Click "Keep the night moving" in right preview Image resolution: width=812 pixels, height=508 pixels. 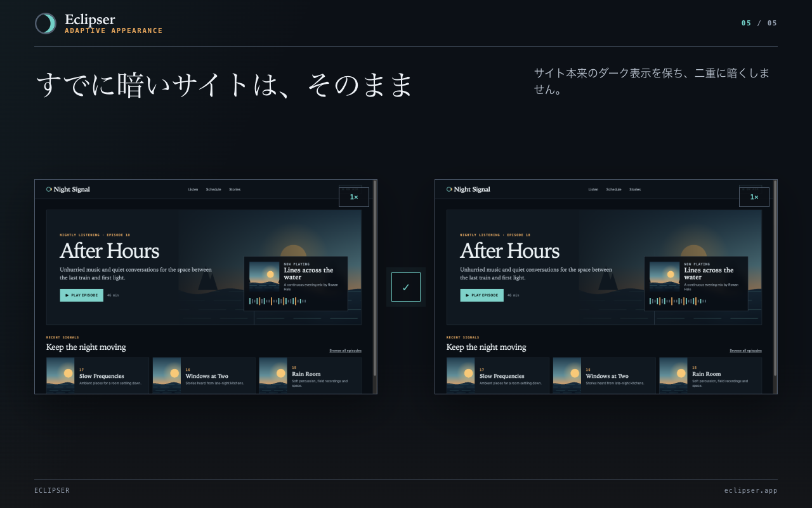[487, 347]
